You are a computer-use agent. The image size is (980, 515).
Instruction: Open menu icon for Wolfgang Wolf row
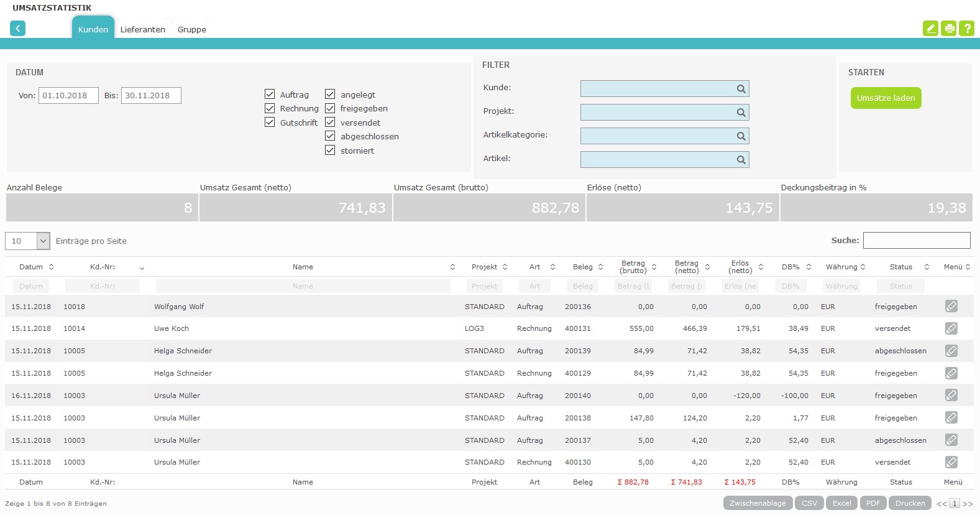951,306
